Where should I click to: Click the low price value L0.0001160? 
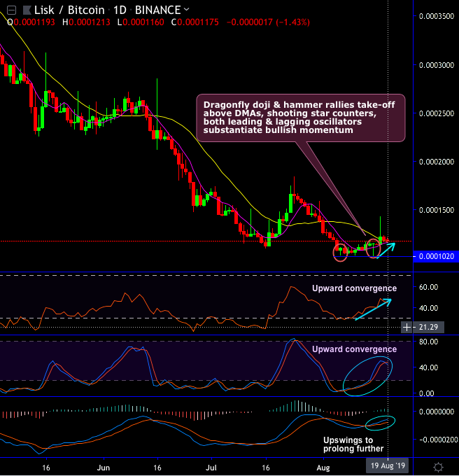pyautogui.click(x=141, y=22)
